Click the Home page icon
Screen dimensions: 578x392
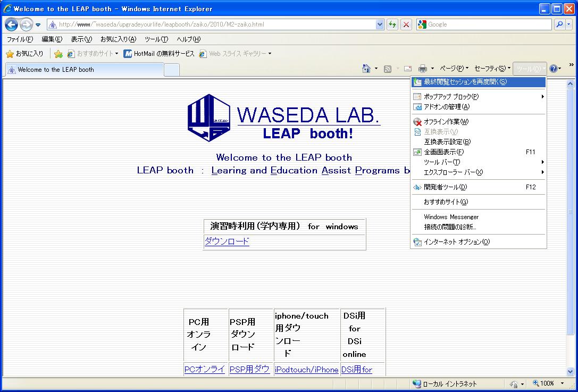coord(366,69)
